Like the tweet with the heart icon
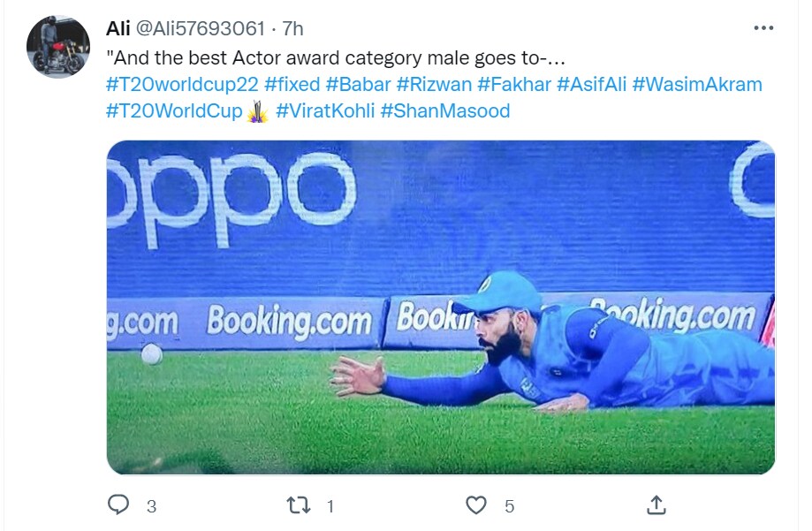Viewport: 812px width, 531px height. pyautogui.click(x=476, y=505)
